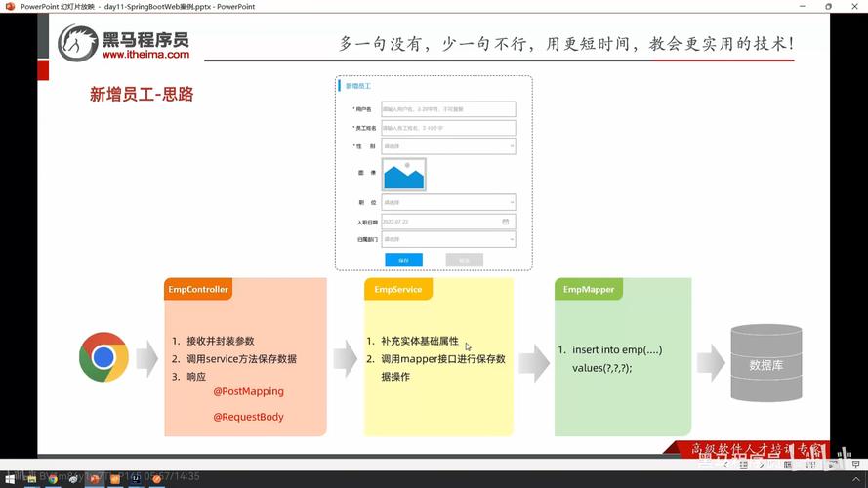The width and height of the screenshot is (868, 488).
Task: Click the @RequestBody annotation text
Action: (x=249, y=417)
